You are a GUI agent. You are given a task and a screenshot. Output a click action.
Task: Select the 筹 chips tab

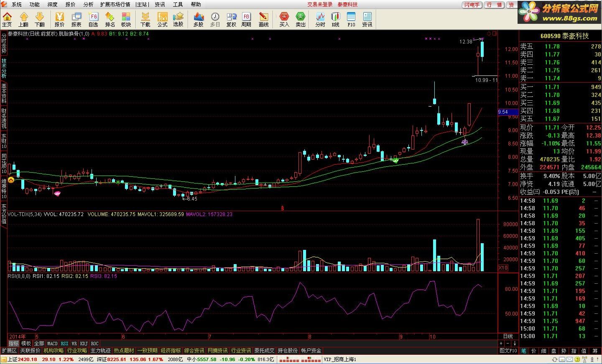tap(595, 351)
